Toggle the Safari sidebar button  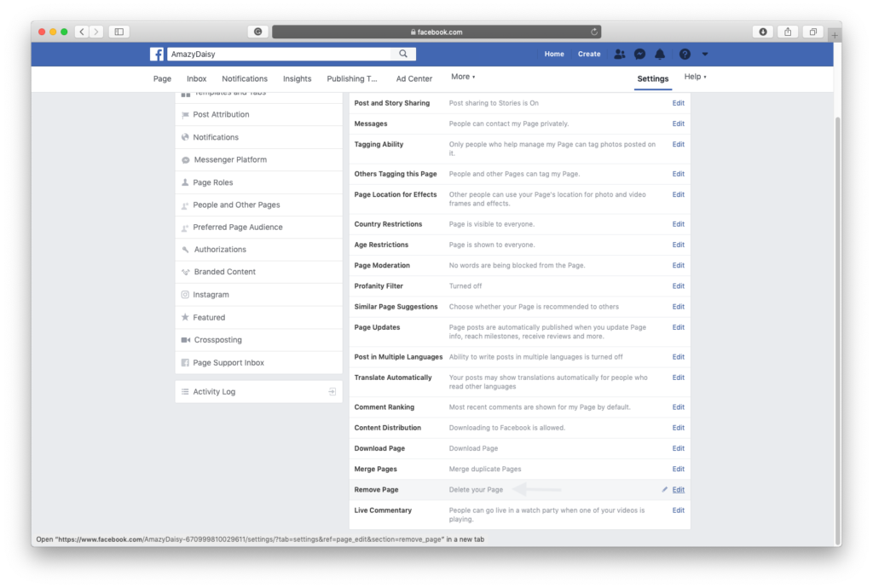[x=119, y=32]
